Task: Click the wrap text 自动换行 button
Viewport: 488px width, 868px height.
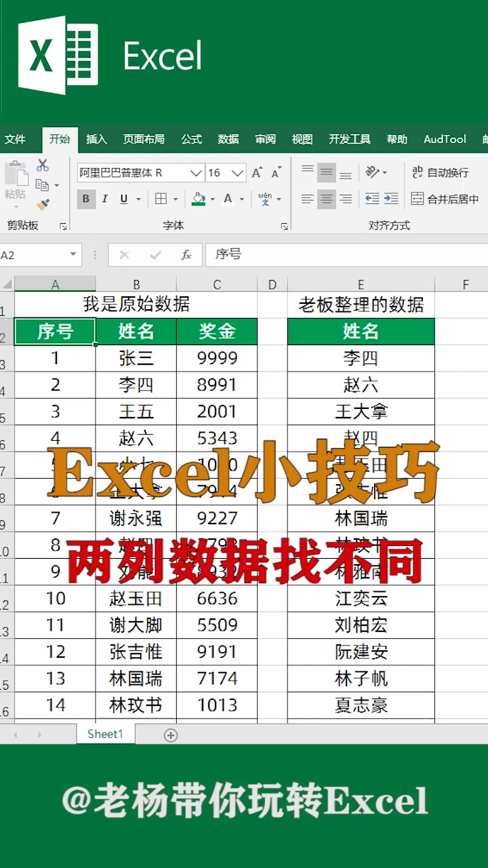Action: click(x=441, y=173)
